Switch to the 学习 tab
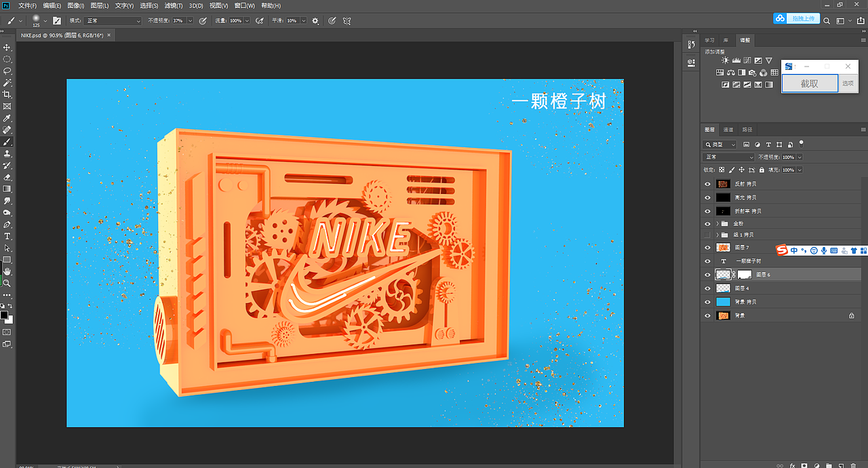 709,40
